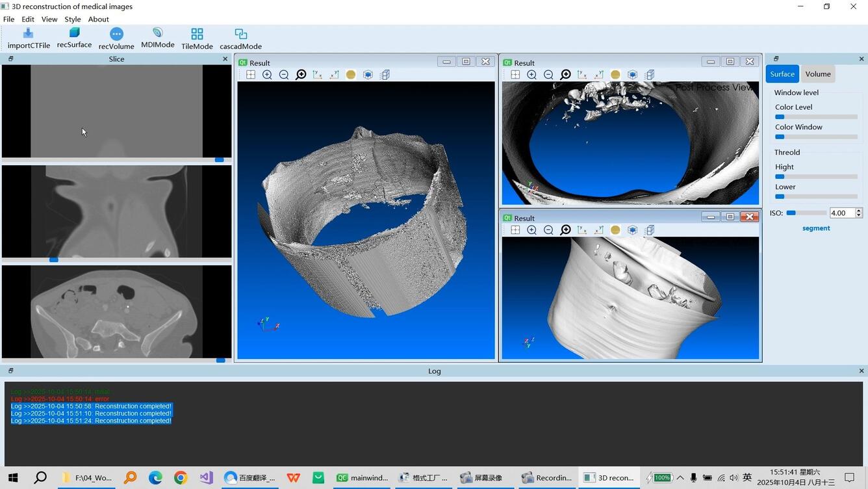
Task: Select the Surface tab
Action: (782, 74)
